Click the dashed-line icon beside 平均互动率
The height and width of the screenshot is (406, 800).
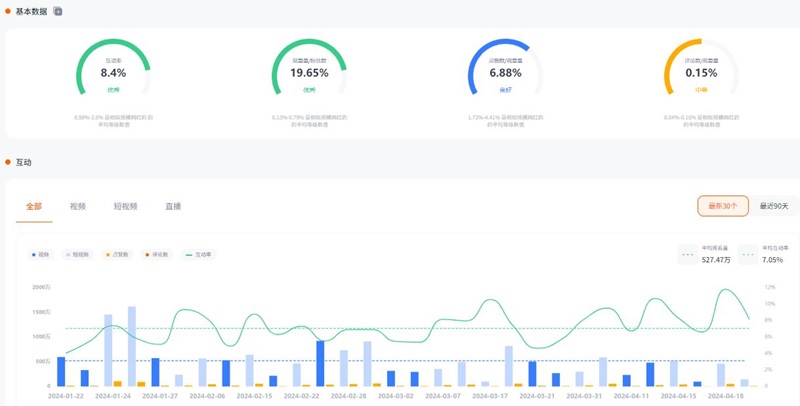750,254
